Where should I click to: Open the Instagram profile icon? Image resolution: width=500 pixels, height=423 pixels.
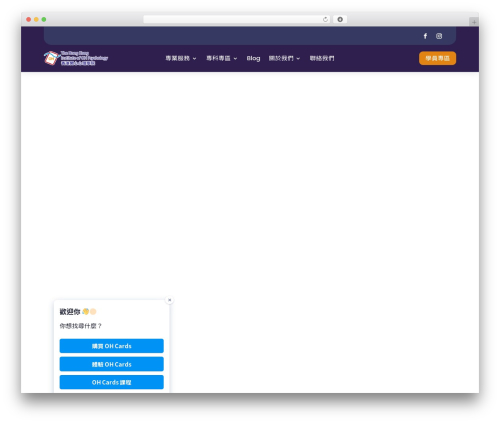(439, 36)
